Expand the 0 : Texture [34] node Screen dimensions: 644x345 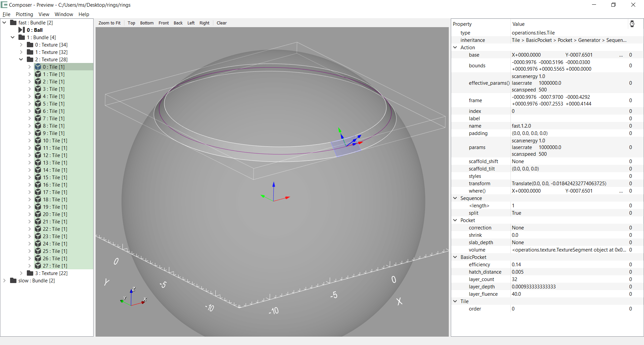[21, 45]
